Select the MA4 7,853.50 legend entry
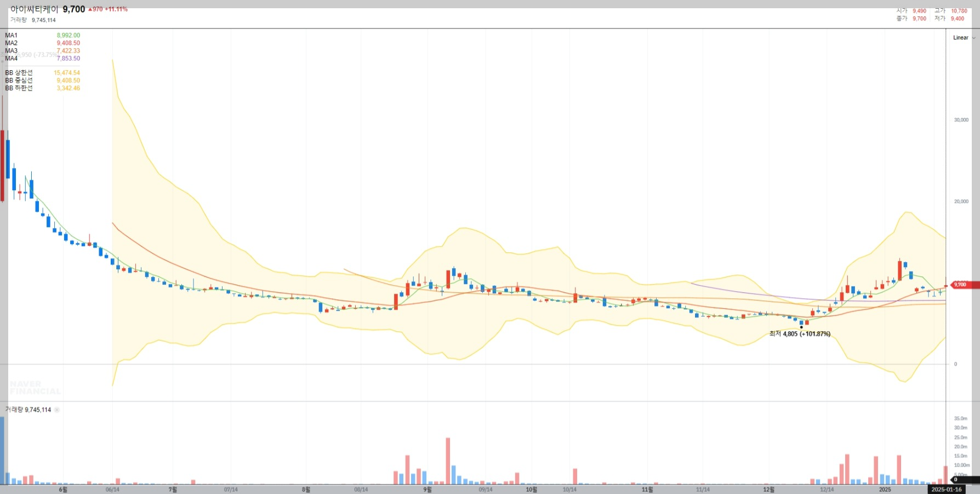 click(x=42, y=58)
